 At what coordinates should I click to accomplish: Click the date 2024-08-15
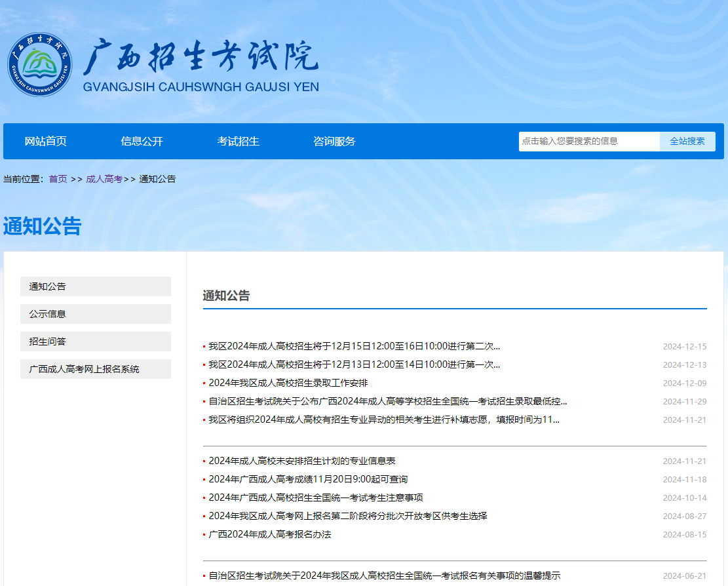pos(684,535)
